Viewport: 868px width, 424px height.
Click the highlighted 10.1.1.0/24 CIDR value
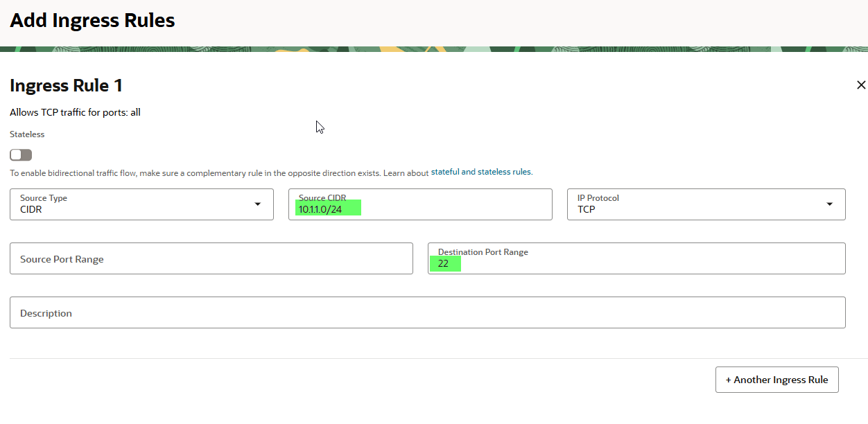point(321,209)
